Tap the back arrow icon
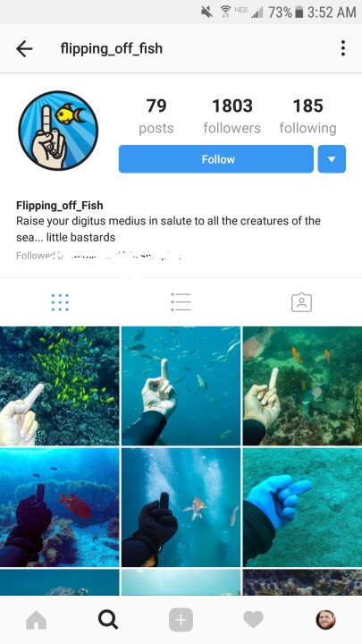362x644 pixels. (x=24, y=49)
